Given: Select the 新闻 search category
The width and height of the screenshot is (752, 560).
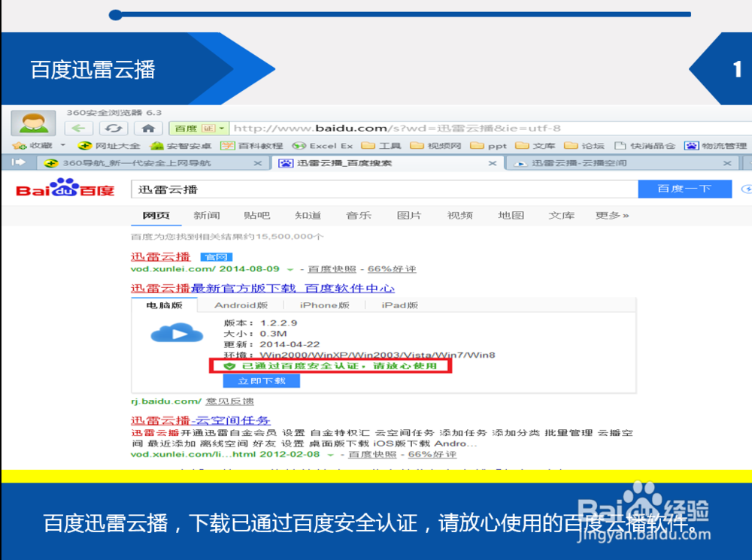Looking at the screenshot, I should 207,215.
